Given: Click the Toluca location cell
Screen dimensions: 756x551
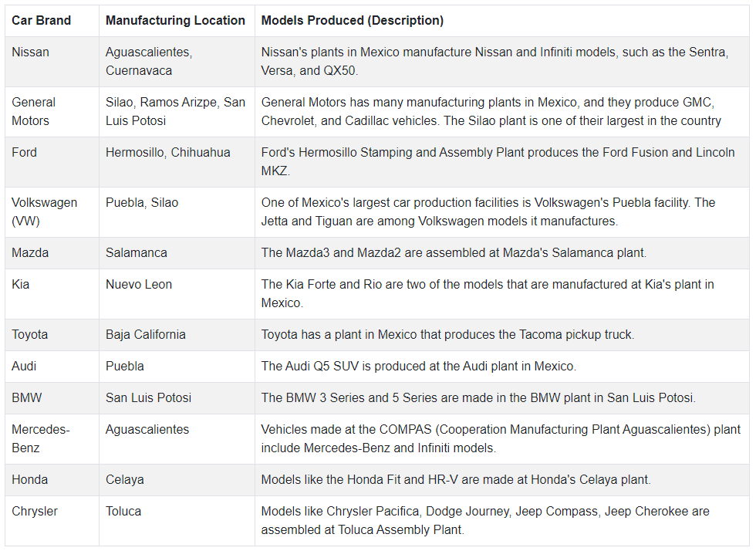Looking at the screenshot, I should (177, 521).
